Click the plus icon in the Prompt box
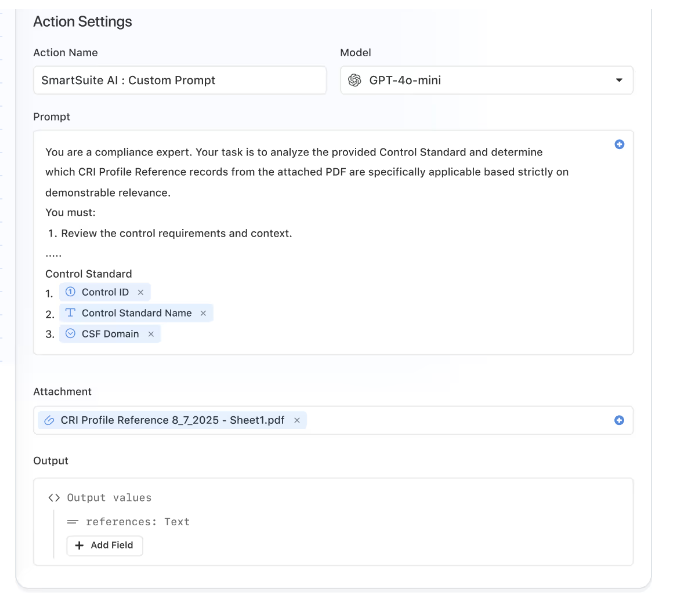Screen dimensions: 676x607 pos(619,145)
